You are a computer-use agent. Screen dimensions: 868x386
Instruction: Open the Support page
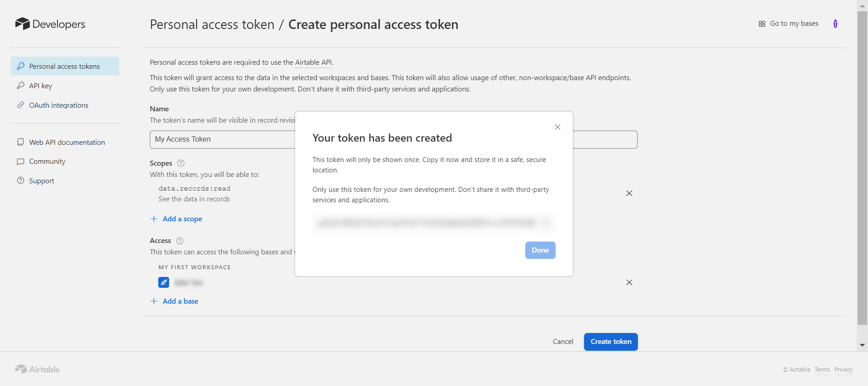(x=42, y=181)
